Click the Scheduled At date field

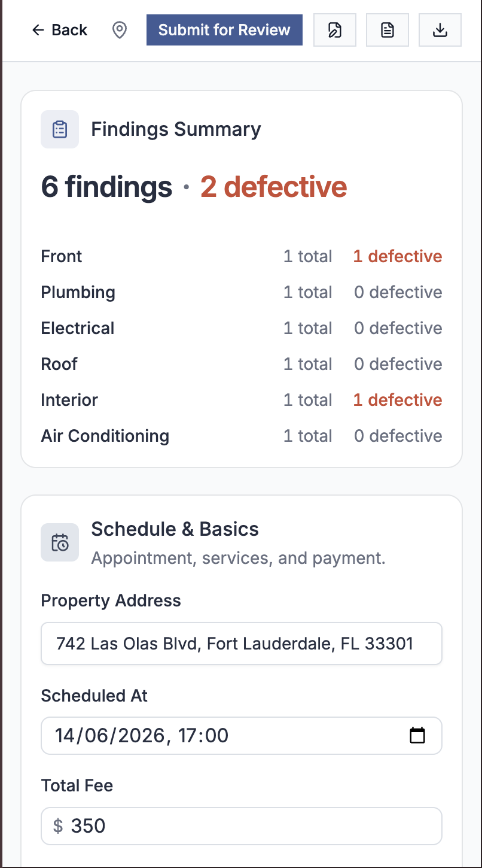[242, 735]
